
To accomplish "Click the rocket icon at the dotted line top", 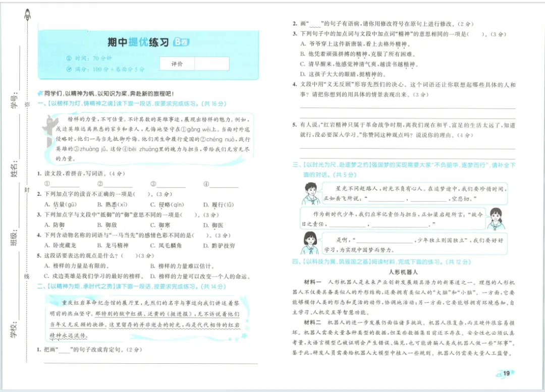I will 27,14.
